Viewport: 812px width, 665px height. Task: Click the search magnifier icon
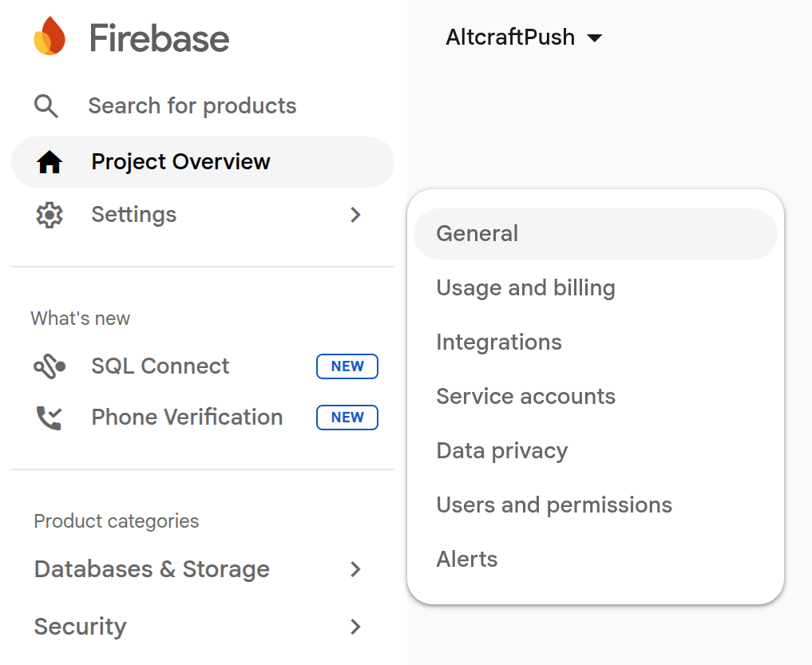(46, 106)
